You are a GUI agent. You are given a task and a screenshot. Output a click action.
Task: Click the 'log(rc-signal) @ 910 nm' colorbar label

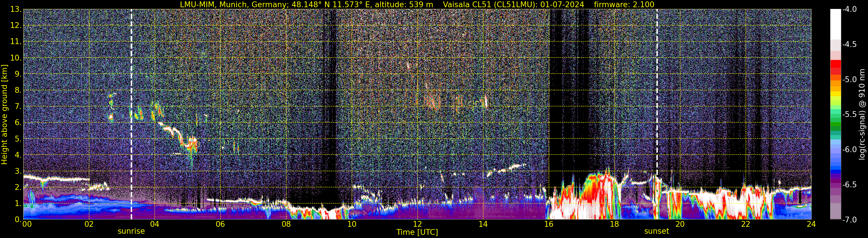(x=862, y=114)
